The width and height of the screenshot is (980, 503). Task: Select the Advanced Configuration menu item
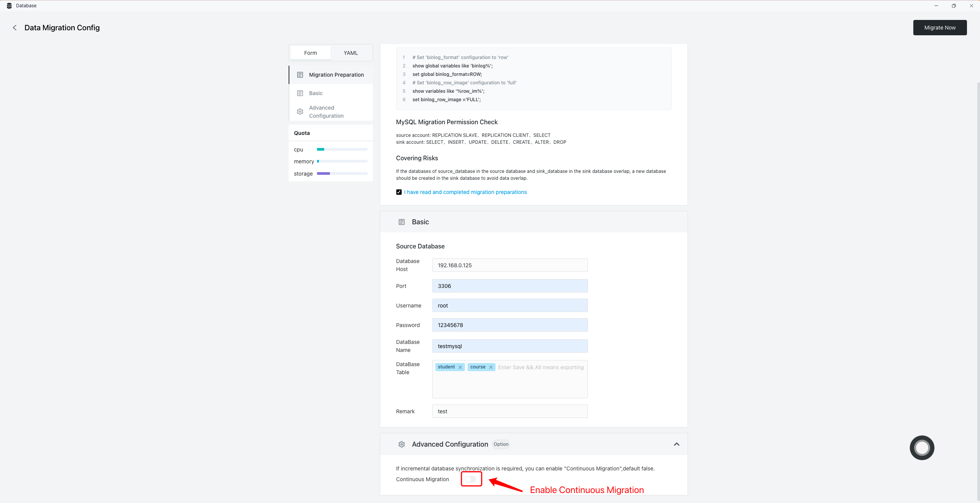click(x=327, y=112)
